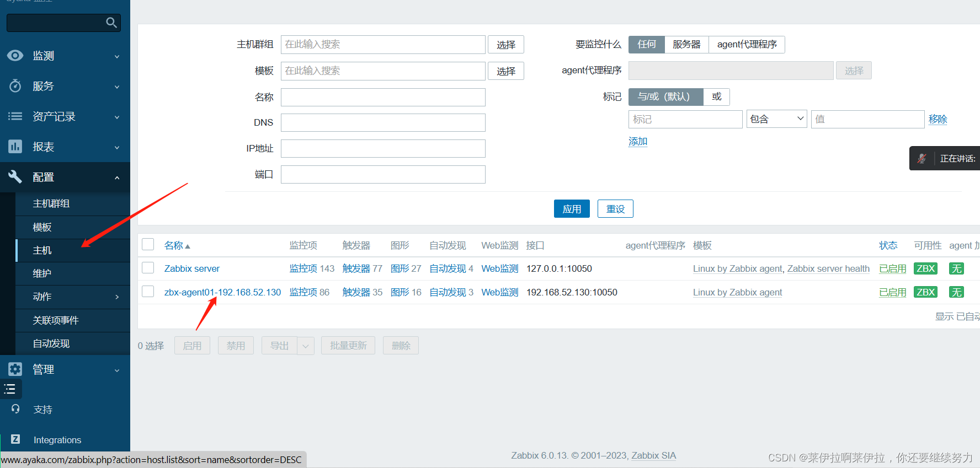Click 已启用 status for Zabbix server

892,268
